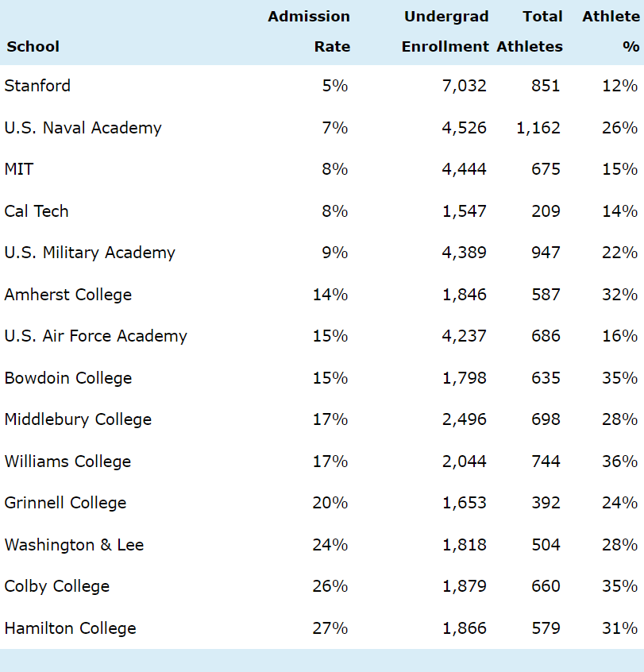Click the Amherst College entry
This screenshot has width=644, height=672.
[68, 295]
